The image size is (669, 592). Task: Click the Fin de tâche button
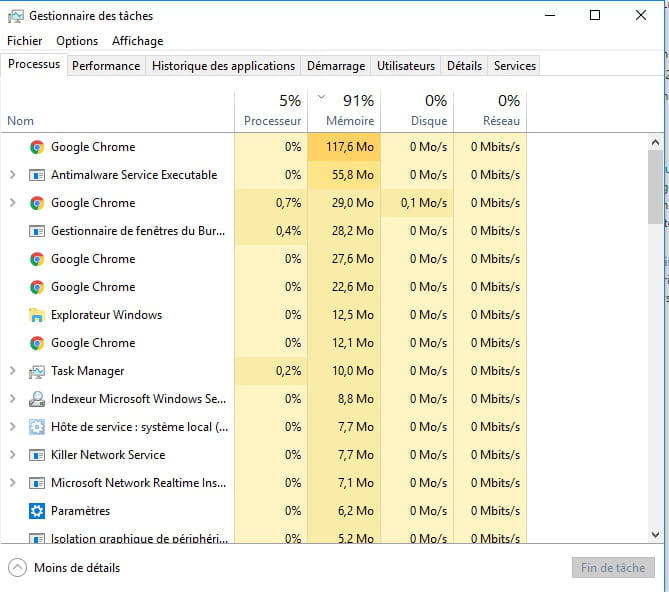(613, 568)
